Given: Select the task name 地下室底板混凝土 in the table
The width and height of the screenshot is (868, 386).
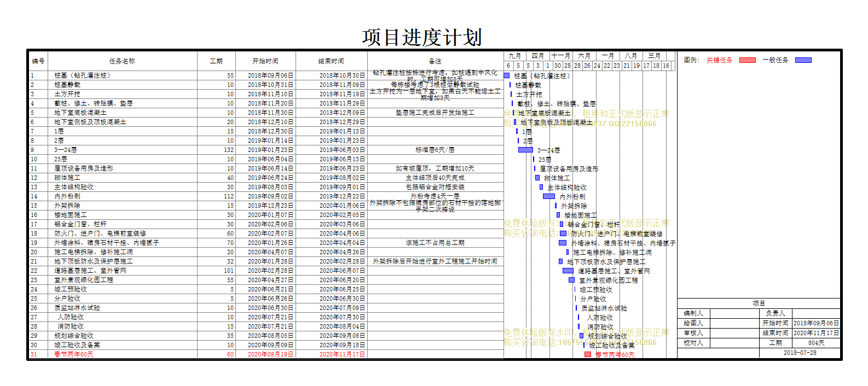Looking at the screenshot, I should 80,113.
